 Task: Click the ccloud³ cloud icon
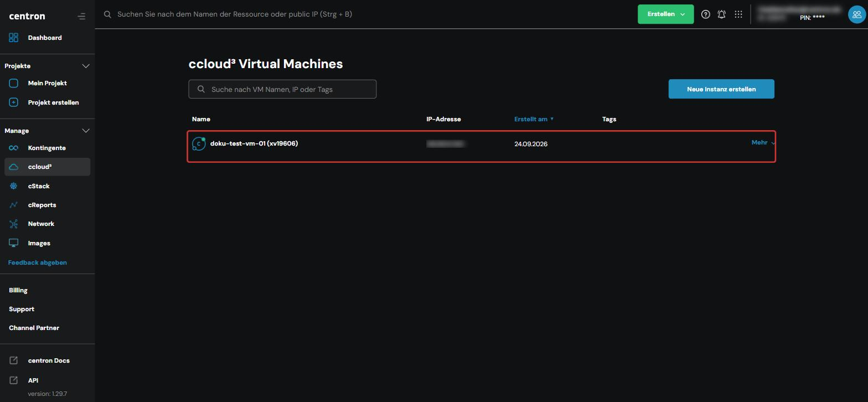[14, 167]
